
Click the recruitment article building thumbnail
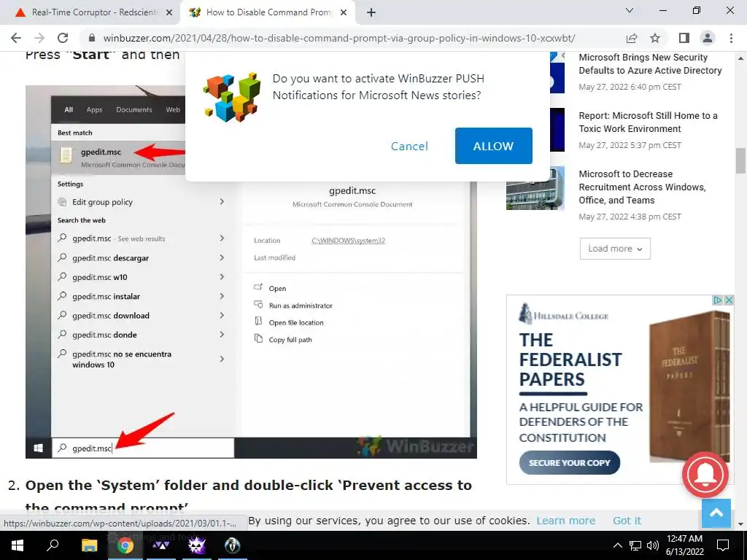(x=535, y=187)
